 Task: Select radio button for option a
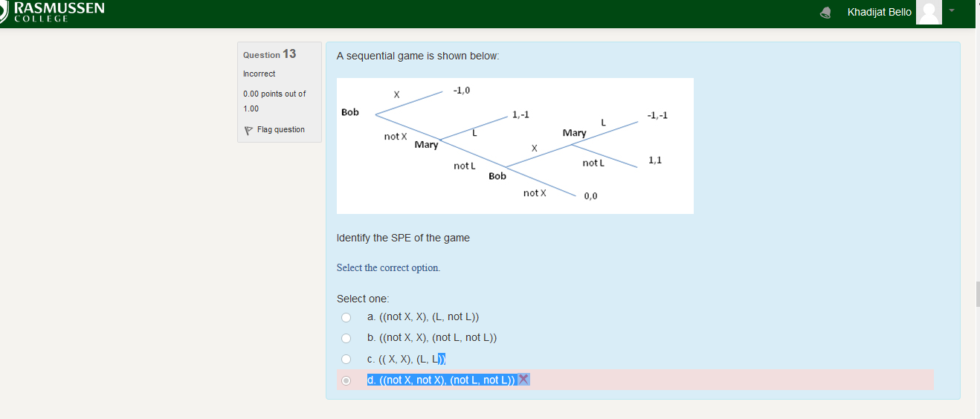(x=346, y=317)
